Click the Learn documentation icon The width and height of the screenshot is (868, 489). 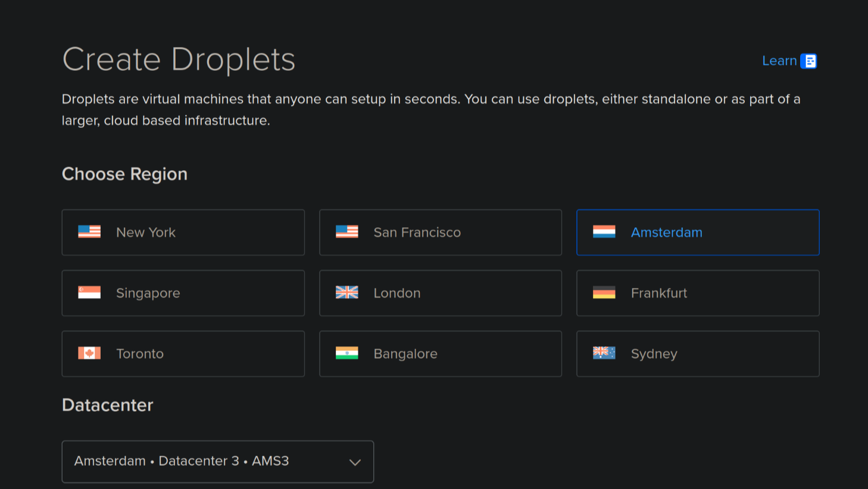coord(808,61)
